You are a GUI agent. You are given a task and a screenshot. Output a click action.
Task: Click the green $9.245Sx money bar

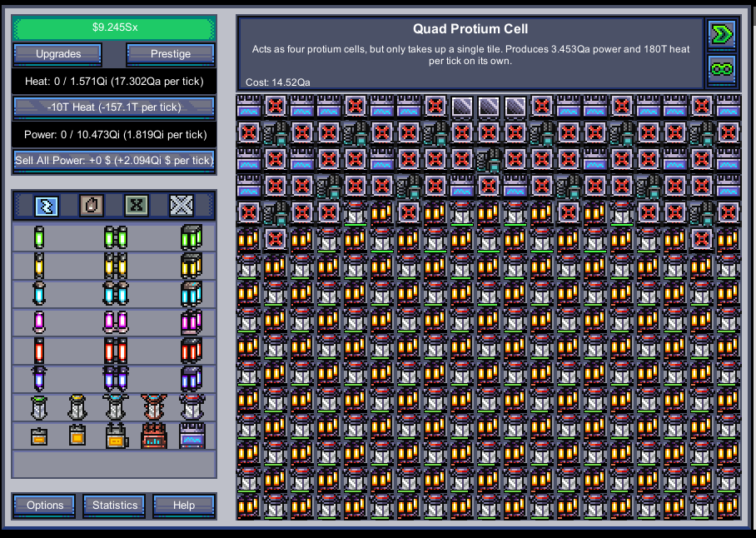pyautogui.click(x=115, y=28)
